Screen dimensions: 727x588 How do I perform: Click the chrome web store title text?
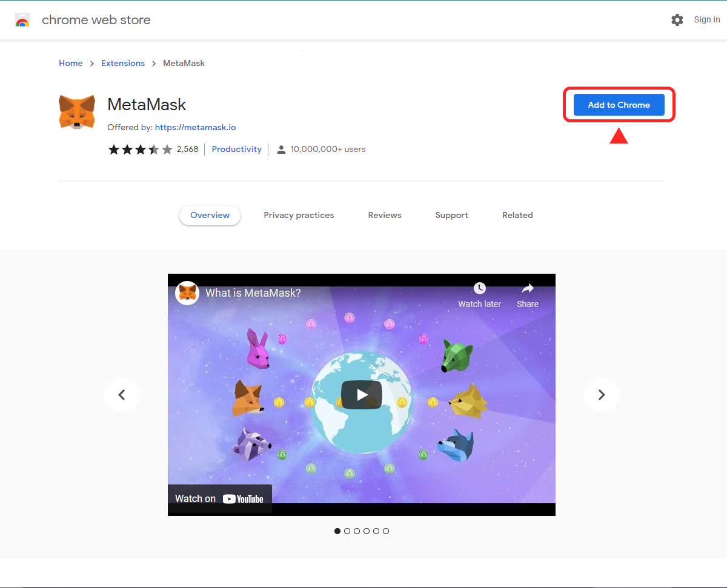point(96,20)
